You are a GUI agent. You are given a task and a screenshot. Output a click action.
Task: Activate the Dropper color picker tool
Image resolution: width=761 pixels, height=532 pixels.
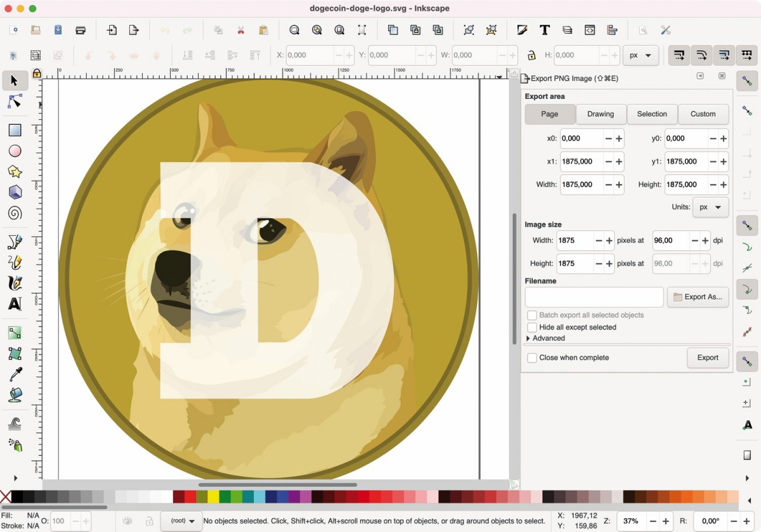click(15, 375)
